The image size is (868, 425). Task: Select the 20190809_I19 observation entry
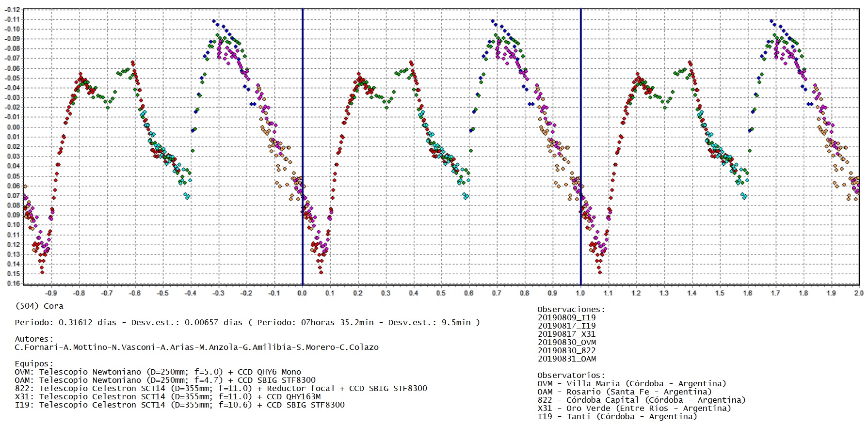pos(566,317)
